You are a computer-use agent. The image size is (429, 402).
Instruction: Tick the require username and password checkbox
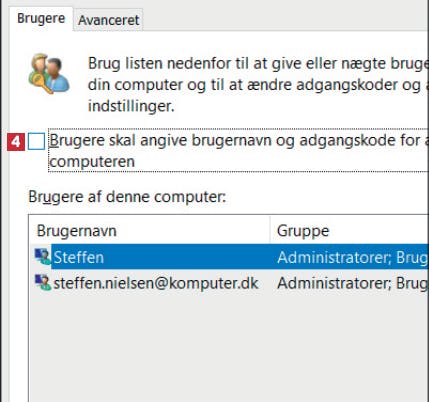(36, 141)
